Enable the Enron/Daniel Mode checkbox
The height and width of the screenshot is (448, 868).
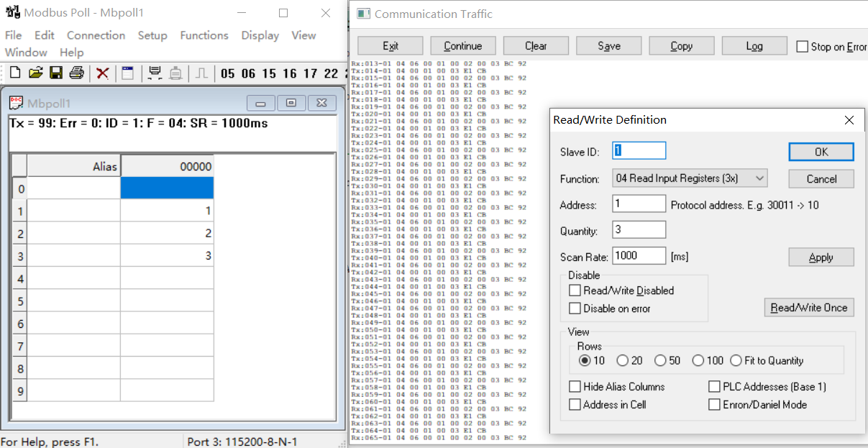coord(714,405)
